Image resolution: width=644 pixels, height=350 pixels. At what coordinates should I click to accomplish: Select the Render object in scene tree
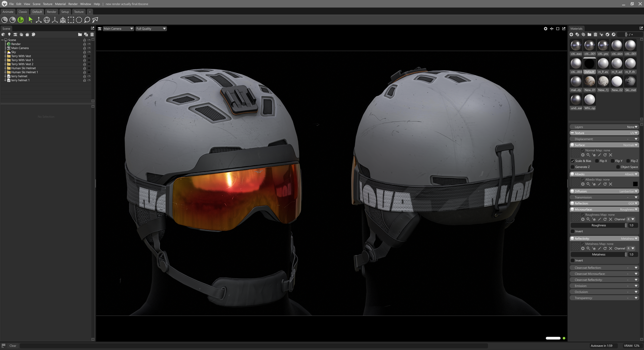point(16,44)
